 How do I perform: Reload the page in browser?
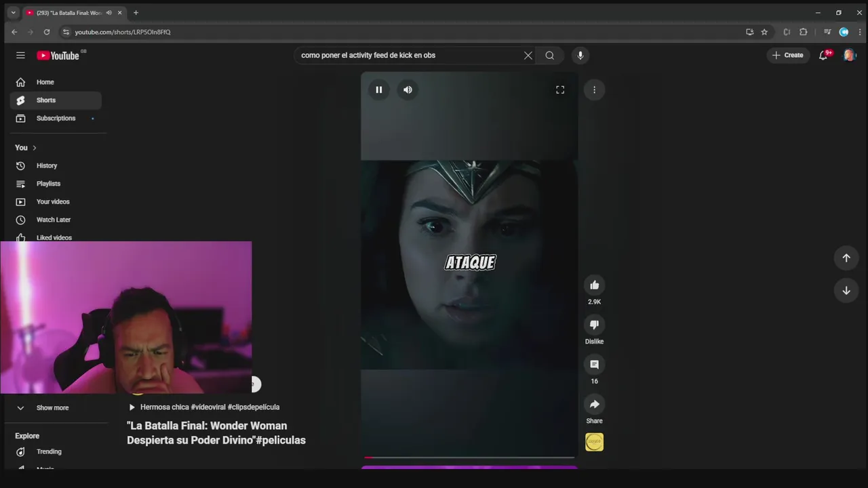point(47,32)
